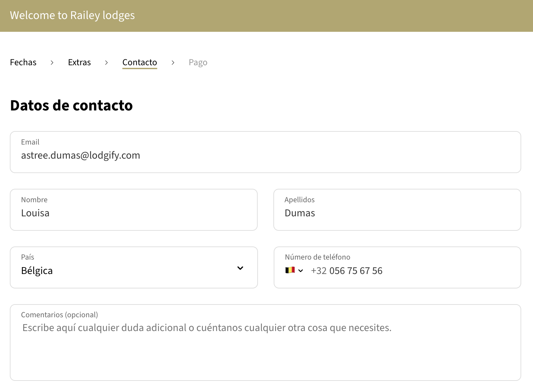533x392 pixels.
Task: Click the Número de teléfono field
Action: pos(393,270)
